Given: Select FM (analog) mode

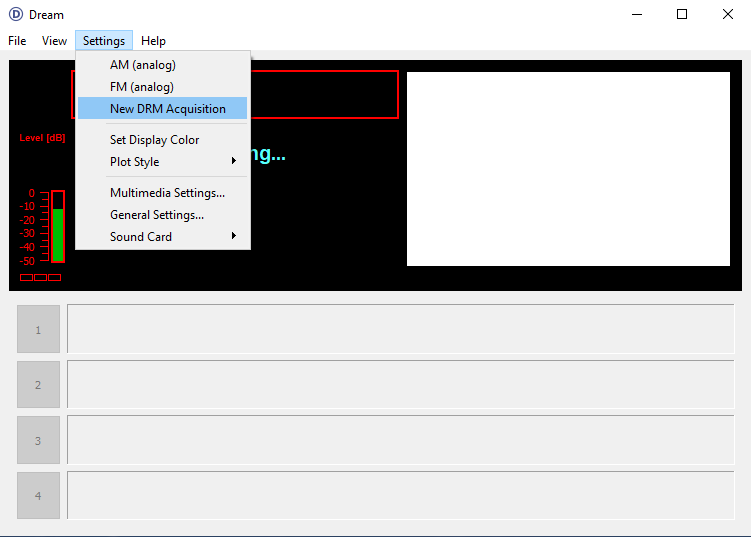Looking at the screenshot, I should click(141, 87).
